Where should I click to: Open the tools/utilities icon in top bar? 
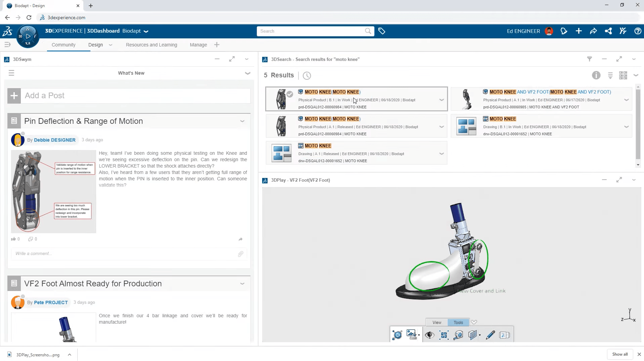(x=623, y=31)
